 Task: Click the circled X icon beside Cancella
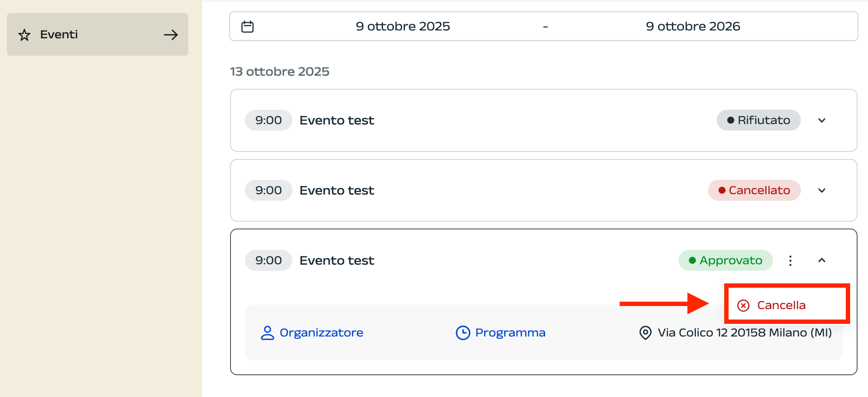pos(743,306)
